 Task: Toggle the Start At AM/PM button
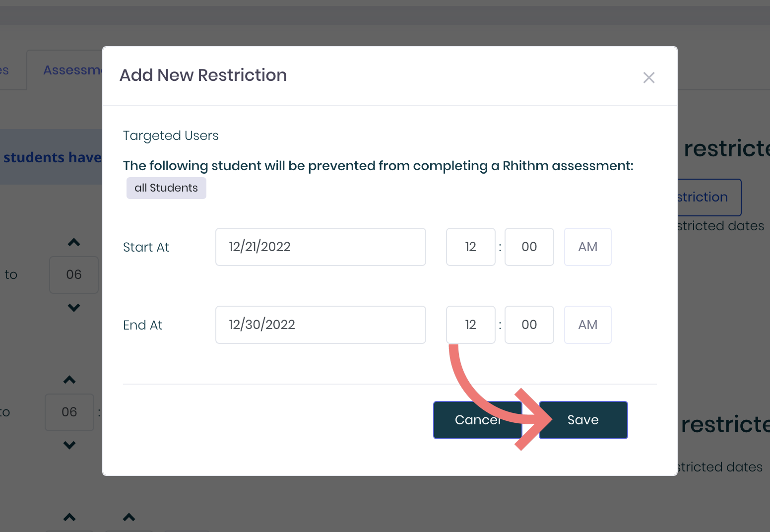click(x=587, y=247)
